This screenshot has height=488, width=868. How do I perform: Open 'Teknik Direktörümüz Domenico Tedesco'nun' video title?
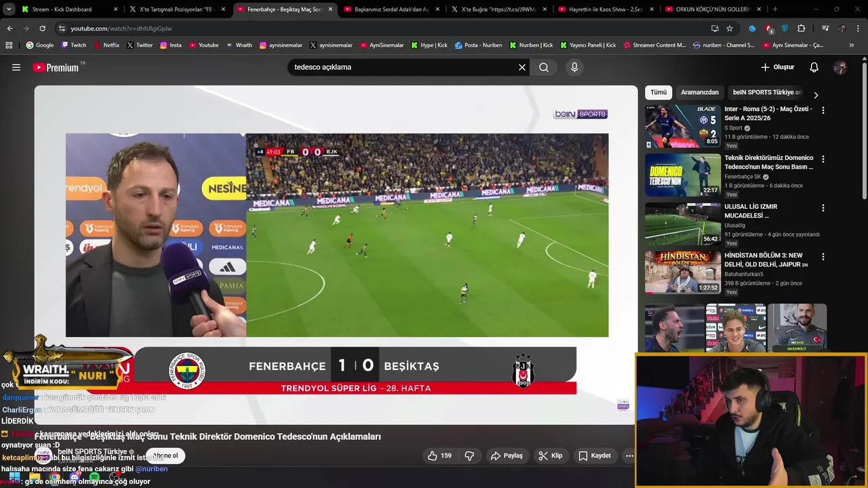769,162
